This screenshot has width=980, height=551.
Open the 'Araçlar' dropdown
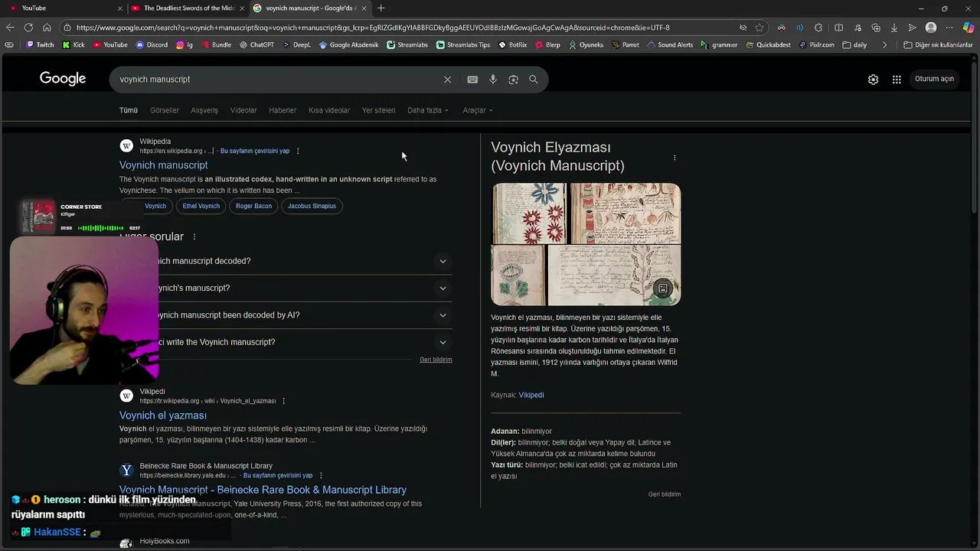(478, 110)
